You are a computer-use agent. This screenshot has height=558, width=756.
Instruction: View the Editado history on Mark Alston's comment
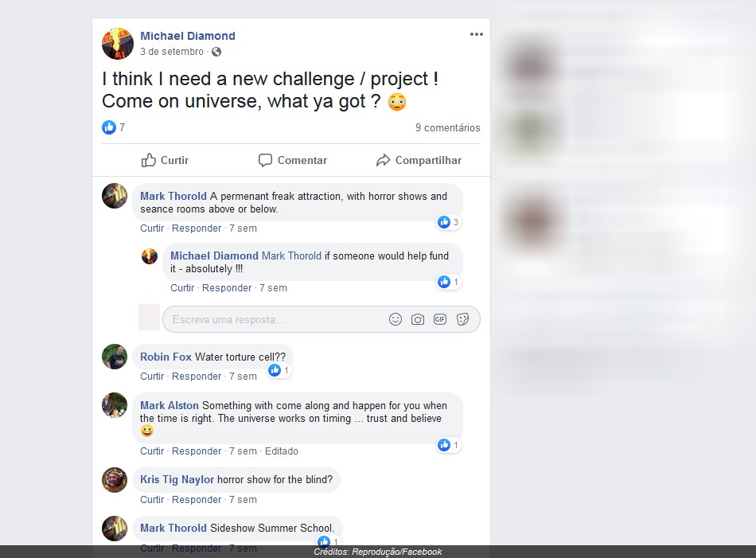click(282, 451)
